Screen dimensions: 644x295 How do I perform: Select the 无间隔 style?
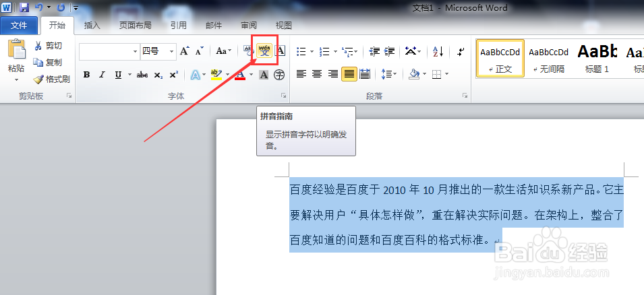coord(549,59)
